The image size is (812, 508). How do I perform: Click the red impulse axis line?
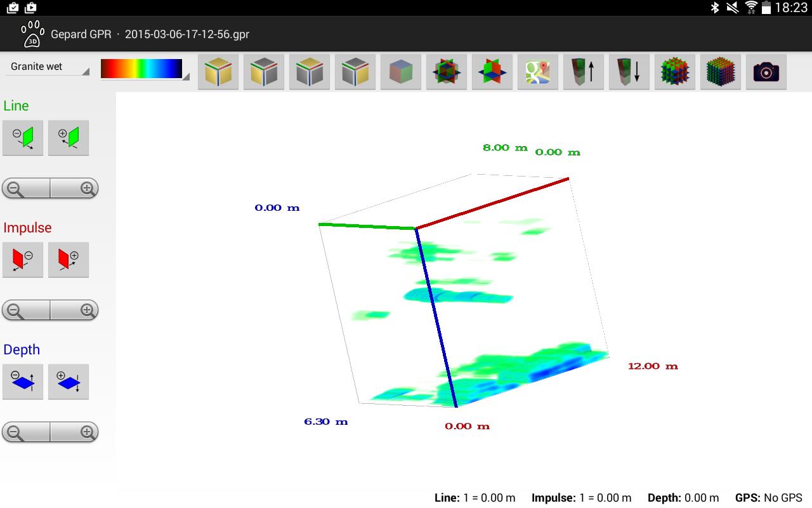click(x=492, y=203)
